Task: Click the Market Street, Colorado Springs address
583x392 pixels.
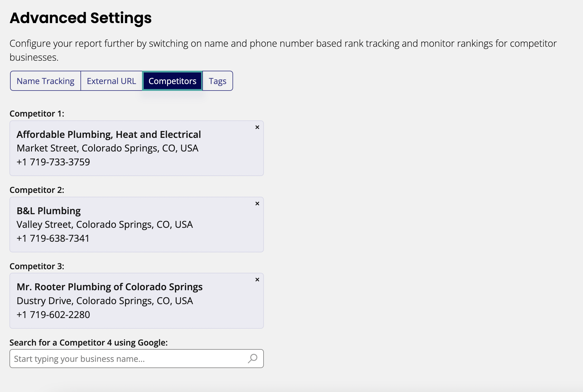Action: tap(108, 148)
